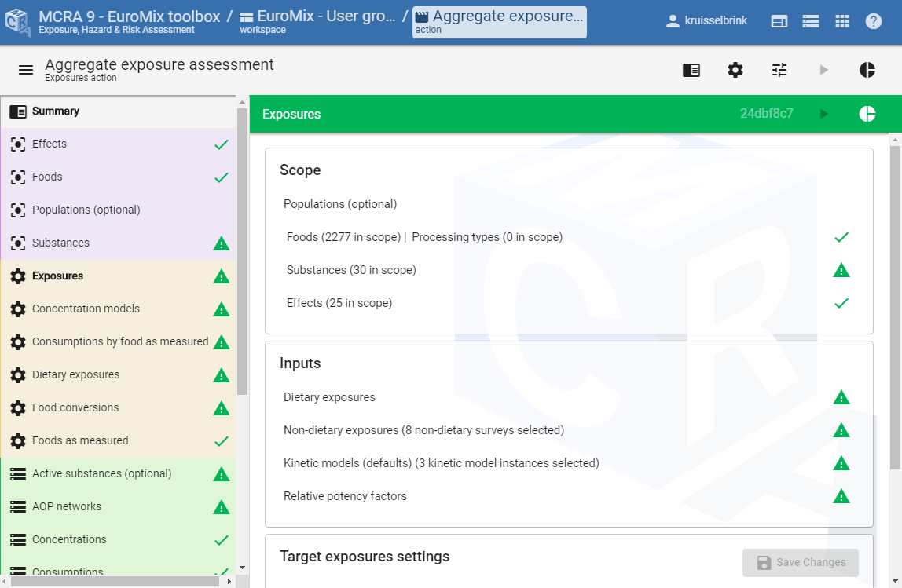Open the settings gear in the action toolbar
This screenshot has width=902, height=588.
coord(735,70)
